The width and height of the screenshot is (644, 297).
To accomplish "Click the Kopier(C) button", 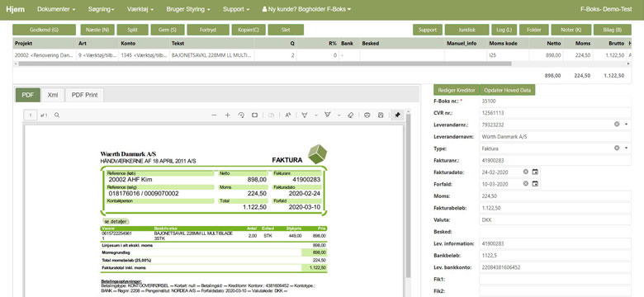I will pos(249,30).
